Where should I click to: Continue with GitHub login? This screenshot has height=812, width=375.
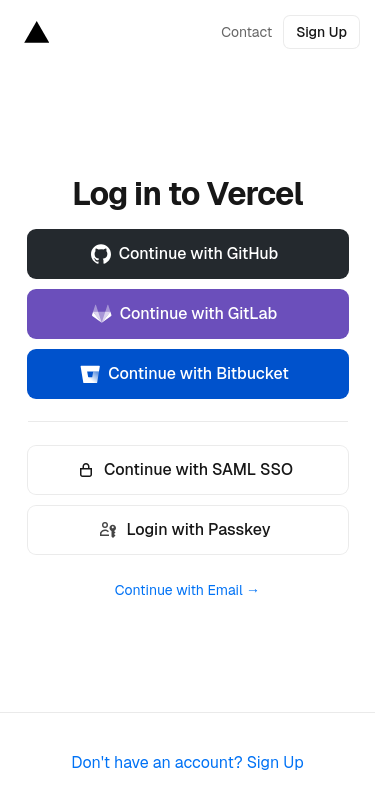pos(188,254)
